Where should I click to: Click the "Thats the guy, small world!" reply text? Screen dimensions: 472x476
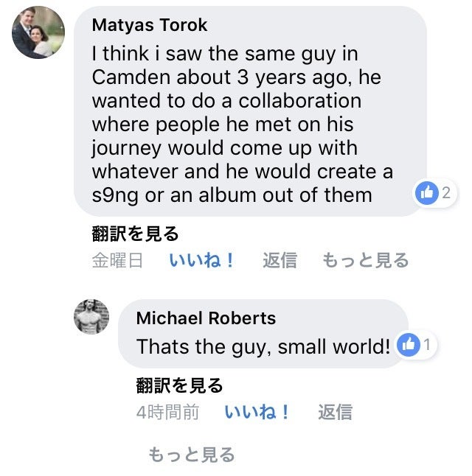(x=263, y=346)
